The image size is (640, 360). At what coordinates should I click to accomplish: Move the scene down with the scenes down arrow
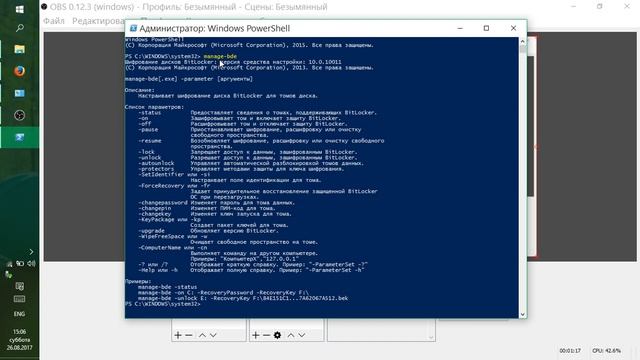click(x=213, y=335)
